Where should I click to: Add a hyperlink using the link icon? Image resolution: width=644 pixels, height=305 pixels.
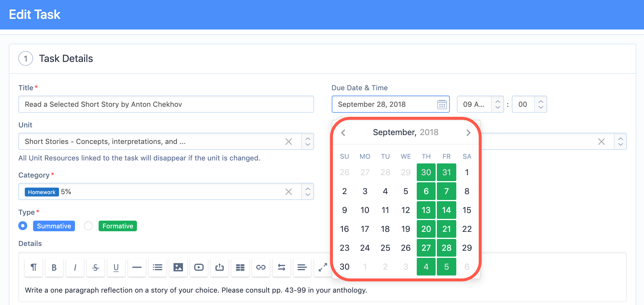coord(261,268)
